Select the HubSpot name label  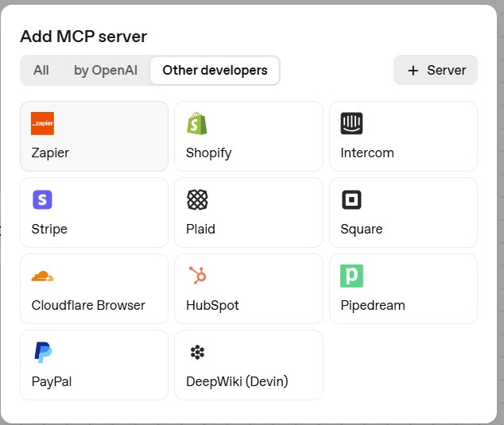tap(212, 306)
